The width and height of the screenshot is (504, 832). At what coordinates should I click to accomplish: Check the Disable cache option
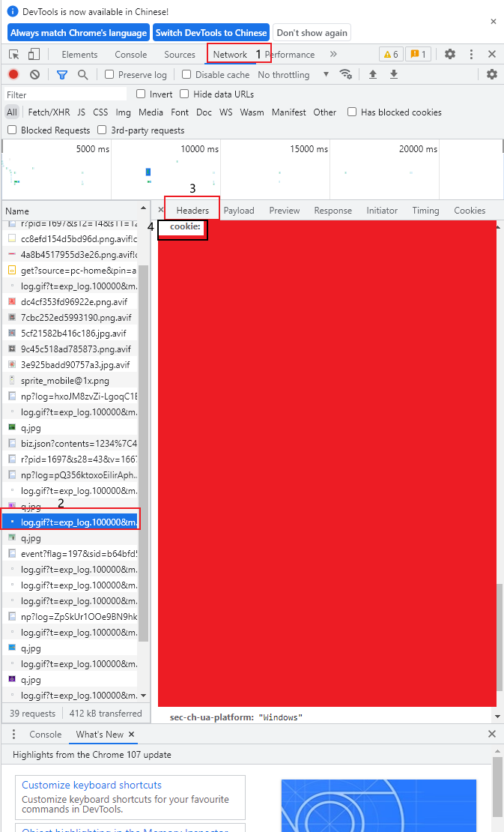pos(187,75)
